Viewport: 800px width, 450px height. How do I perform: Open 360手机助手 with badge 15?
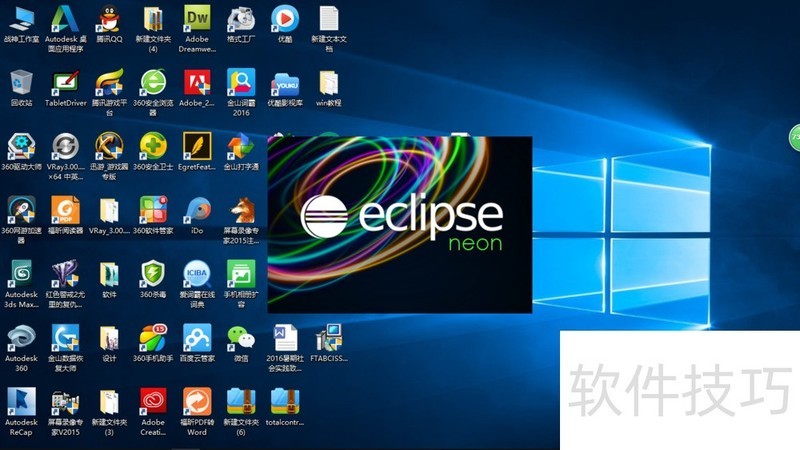pos(153,338)
